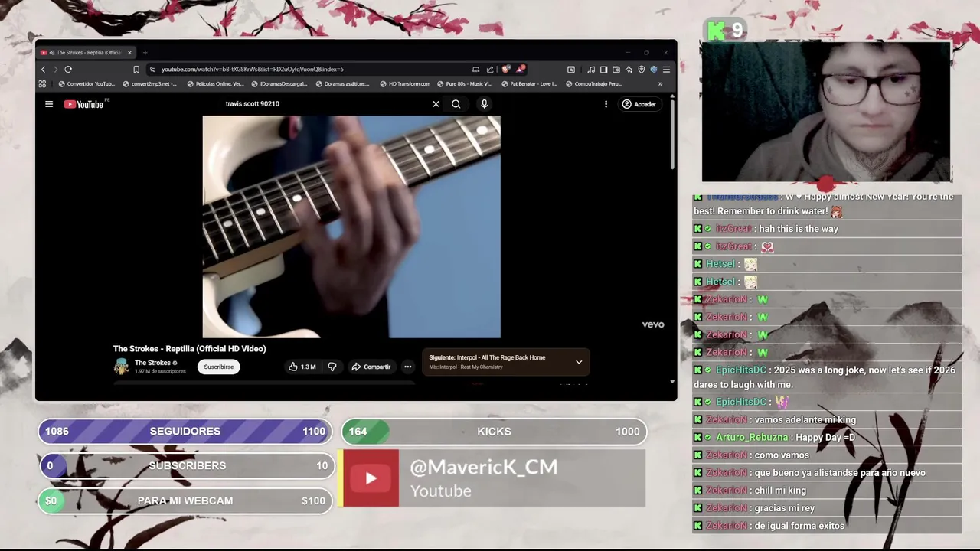Like the video with 1.3 M thumbs up

pyautogui.click(x=302, y=367)
